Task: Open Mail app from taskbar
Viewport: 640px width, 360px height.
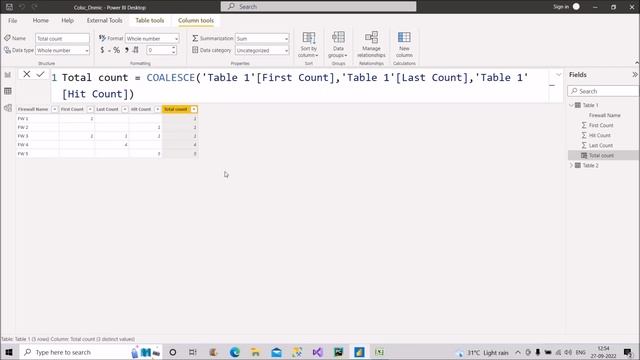Action: click(276, 352)
